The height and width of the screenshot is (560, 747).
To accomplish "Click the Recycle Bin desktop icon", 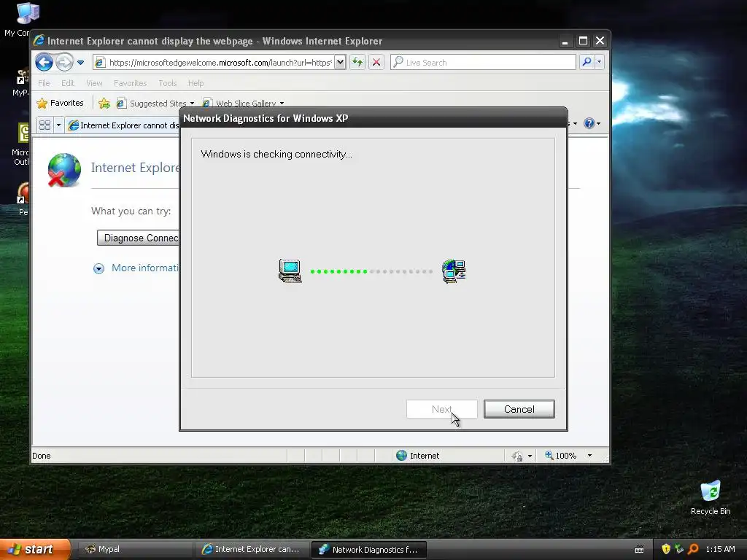I will pos(711,498).
